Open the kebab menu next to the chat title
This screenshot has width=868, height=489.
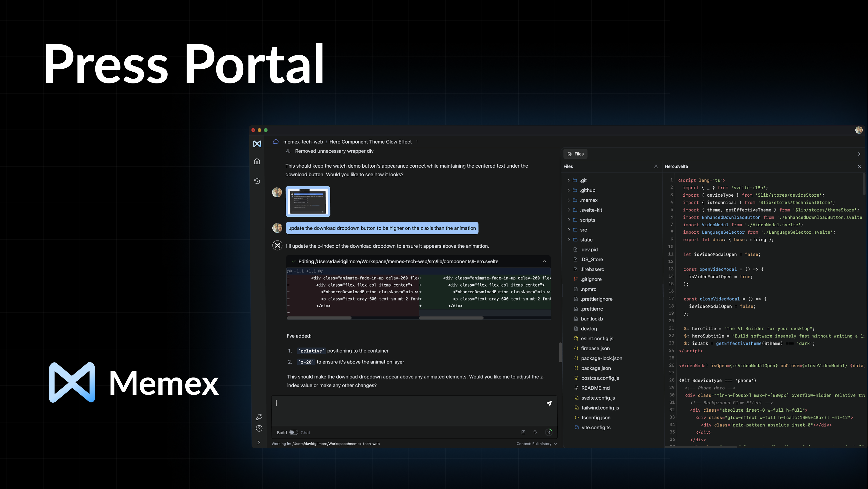(417, 142)
